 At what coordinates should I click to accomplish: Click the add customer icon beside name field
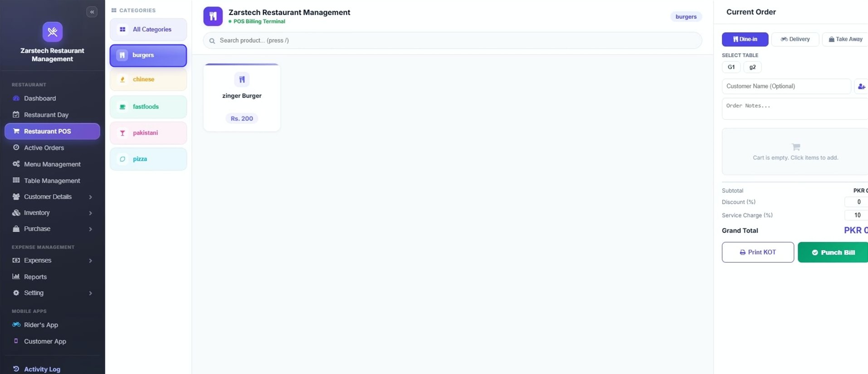(861, 86)
